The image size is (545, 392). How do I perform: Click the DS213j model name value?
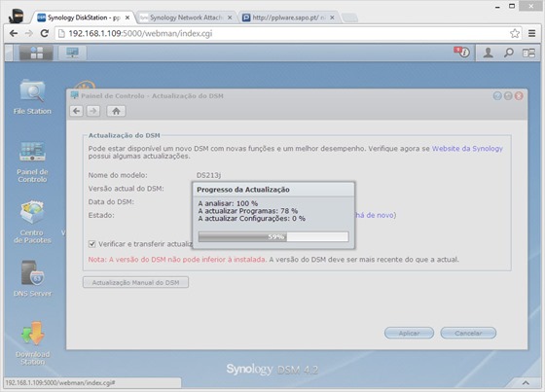(x=208, y=175)
